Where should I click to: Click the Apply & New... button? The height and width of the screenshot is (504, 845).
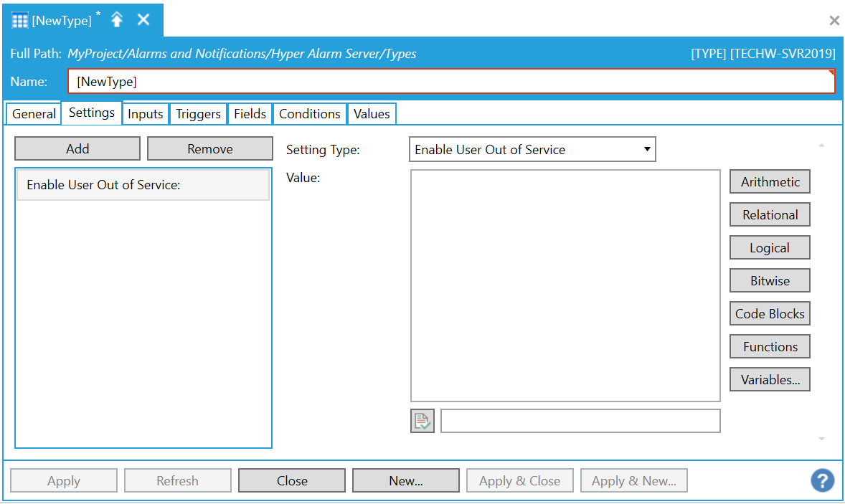pos(634,480)
